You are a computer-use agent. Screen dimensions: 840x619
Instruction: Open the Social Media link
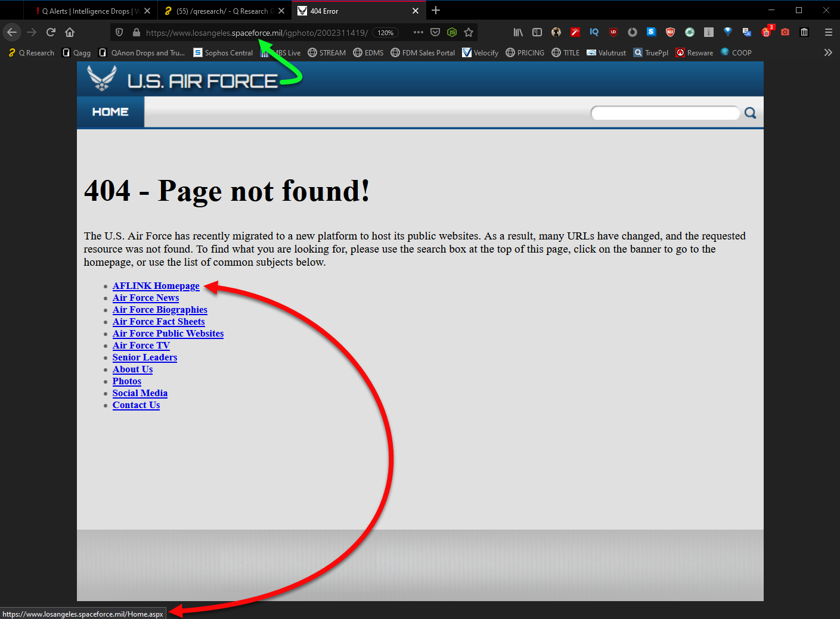(140, 393)
